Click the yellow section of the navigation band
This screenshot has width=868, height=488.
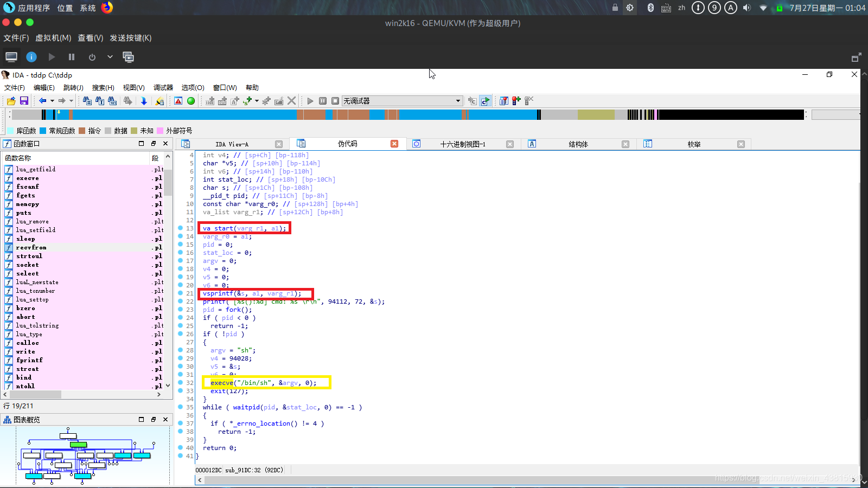point(596,114)
